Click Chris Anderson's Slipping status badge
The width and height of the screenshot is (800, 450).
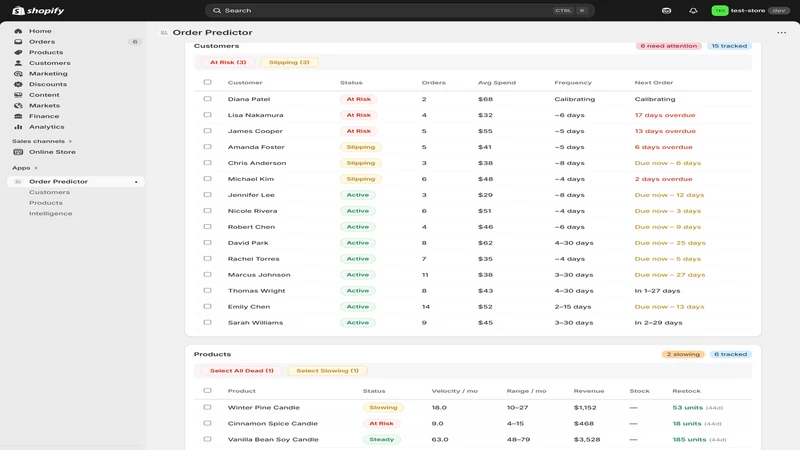pyautogui.click(x=361, y=163)
